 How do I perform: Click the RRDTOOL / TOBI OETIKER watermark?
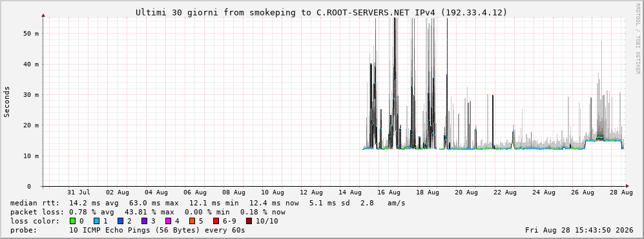pyautogui.click(x=638, y=38)
